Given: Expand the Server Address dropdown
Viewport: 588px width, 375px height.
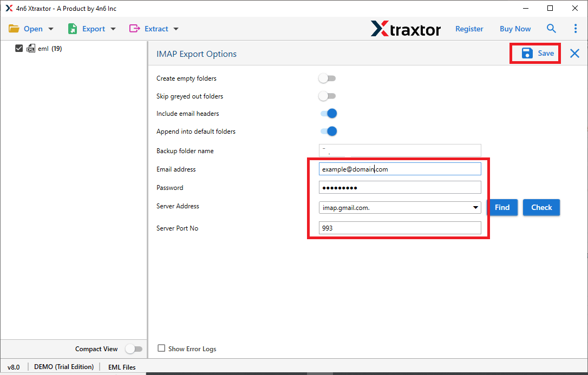Looking at the screenshot, I should coord(475,208).
